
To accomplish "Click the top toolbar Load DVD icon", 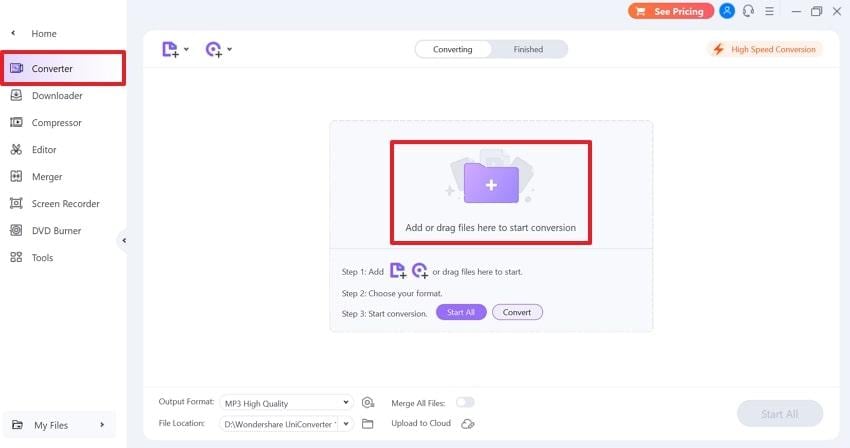I will [214, 49].
